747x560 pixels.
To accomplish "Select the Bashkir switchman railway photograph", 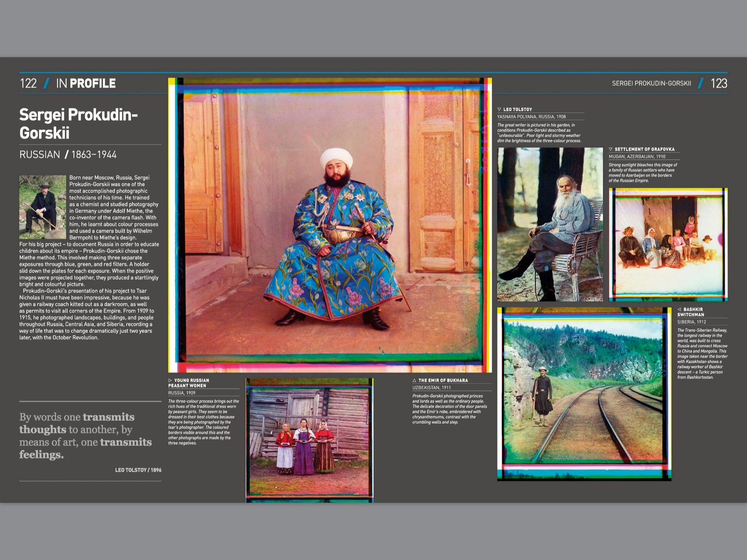I will click(584, 394).
